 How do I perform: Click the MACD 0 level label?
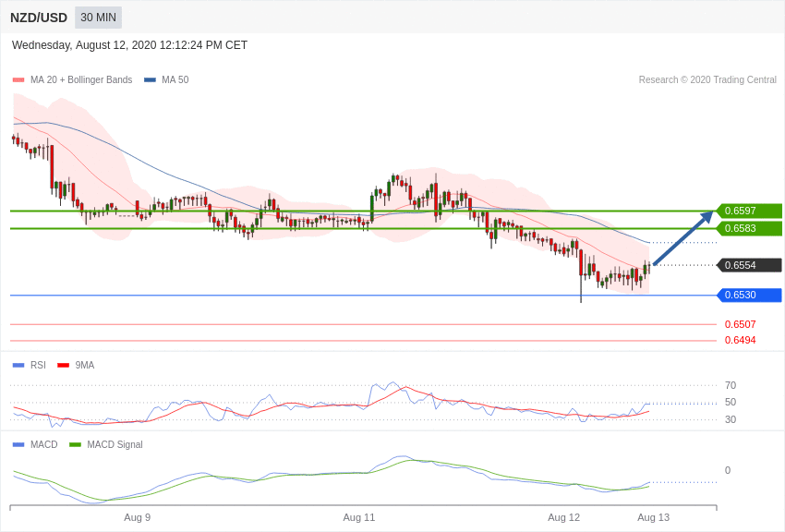[728, 470]
